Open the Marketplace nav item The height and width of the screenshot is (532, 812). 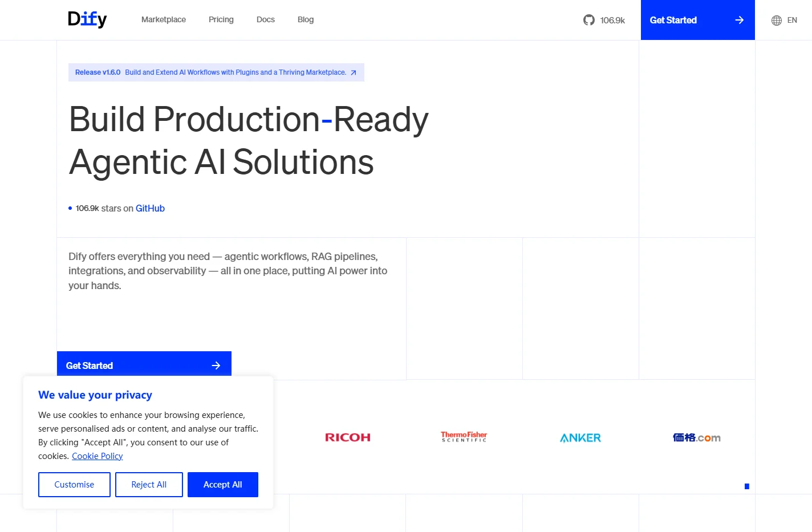(164, 19)
